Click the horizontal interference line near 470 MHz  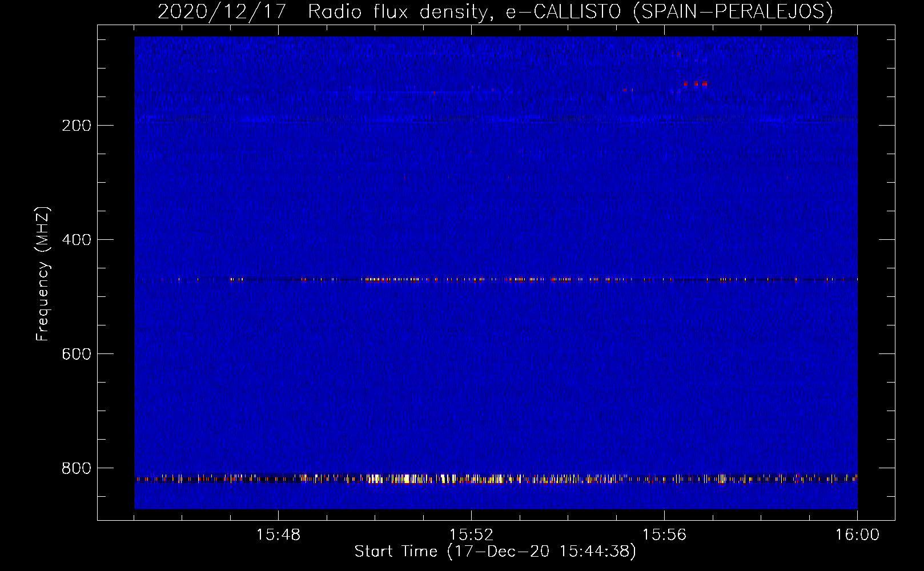pyautogui.click(x=496, y=279)
